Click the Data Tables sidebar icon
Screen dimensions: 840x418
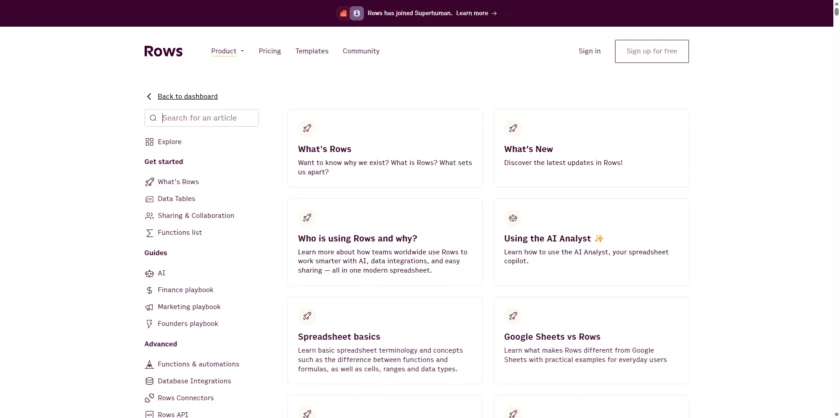click(149, 199)
